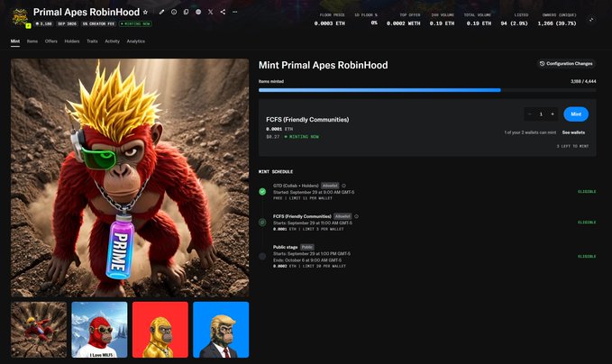Select the snowy mountain ape thumbnail
The height and width of the screenshot is (364, 612).
tap(99, 330)
